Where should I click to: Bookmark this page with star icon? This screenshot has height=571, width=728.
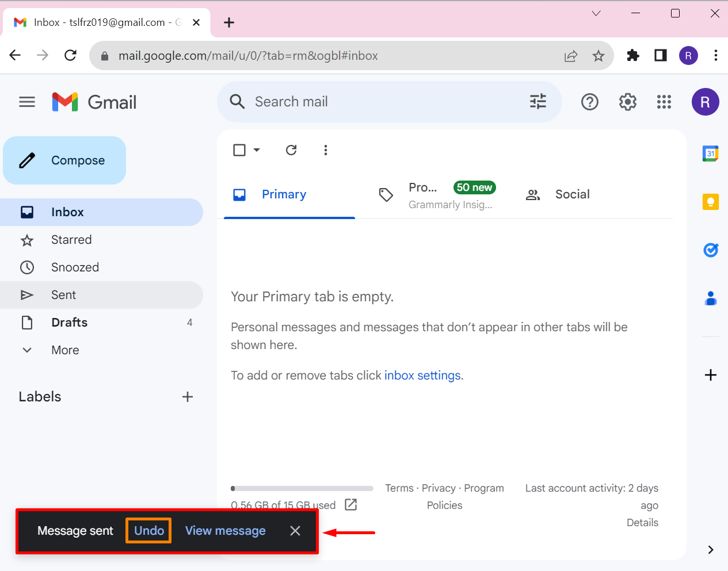tap(599, 56)
